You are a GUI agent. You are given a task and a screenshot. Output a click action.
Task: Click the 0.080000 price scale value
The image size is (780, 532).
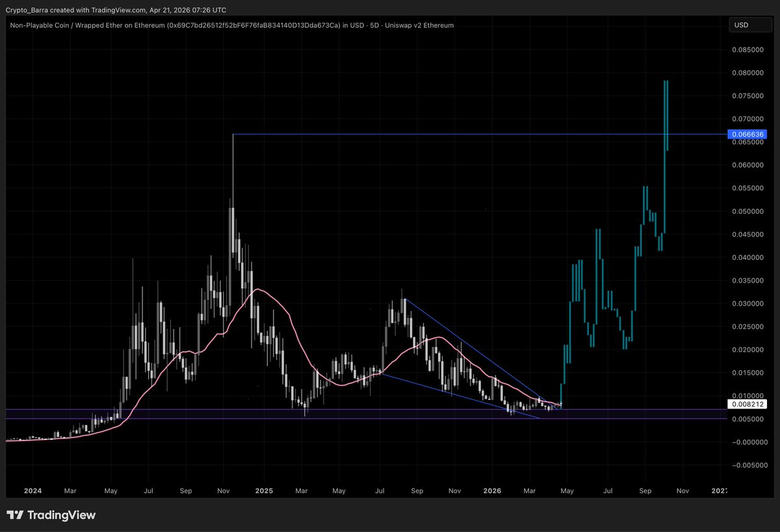[x=749, y=73]
